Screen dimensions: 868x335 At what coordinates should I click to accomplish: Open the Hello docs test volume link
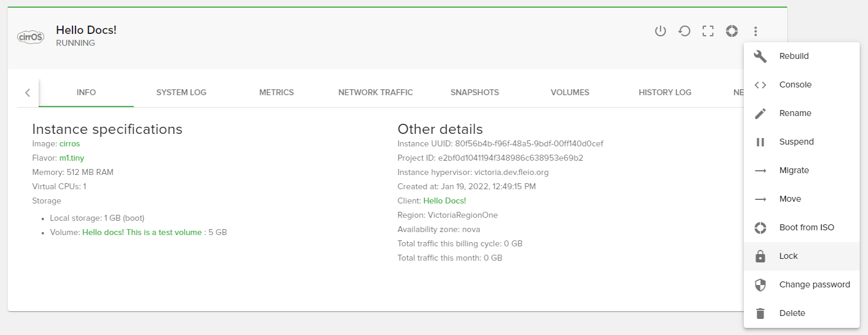[142, 233]
